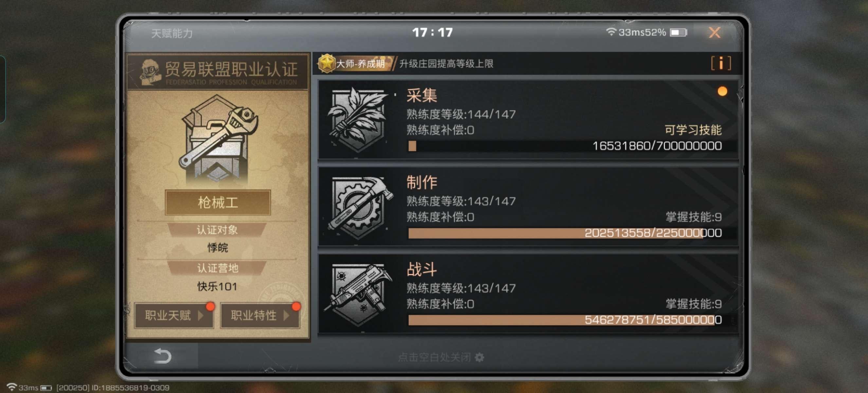Click the gathering proficiency progress bar
Screen dimensions: 868x393
pyautogui.click(x=565, y=146)
